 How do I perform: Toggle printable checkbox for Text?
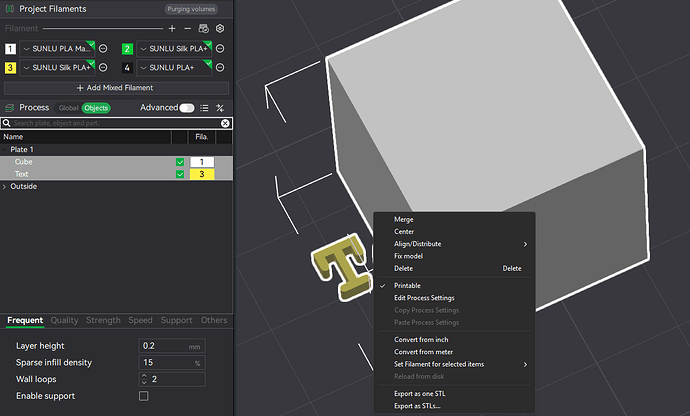click(x=180, y=174)
